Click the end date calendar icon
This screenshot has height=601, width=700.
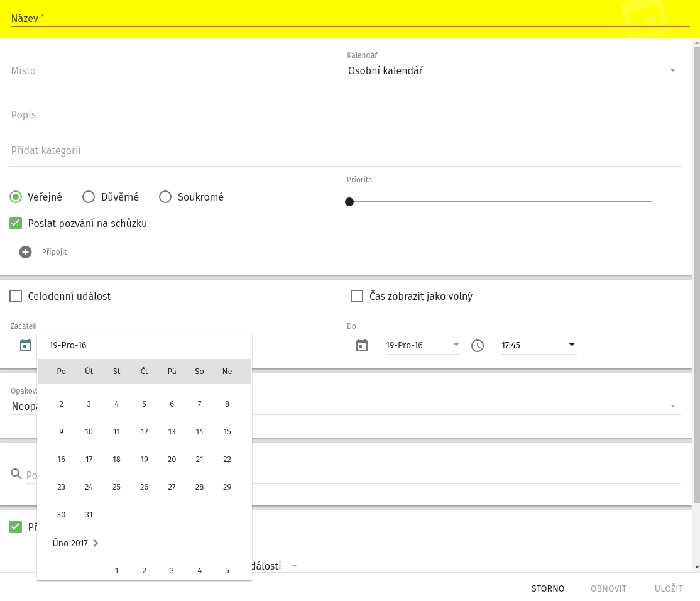click(362, 345)
